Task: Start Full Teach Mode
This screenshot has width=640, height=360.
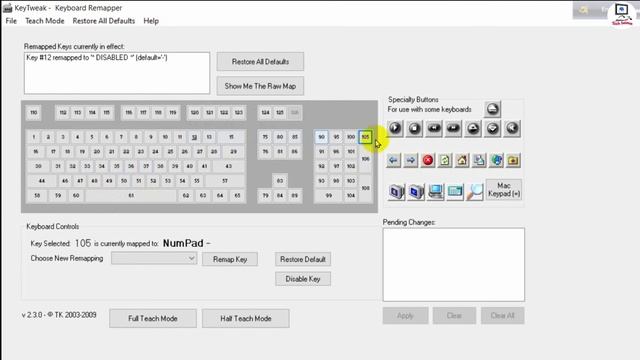Action: pyautogui.click(x=153, y=318)
